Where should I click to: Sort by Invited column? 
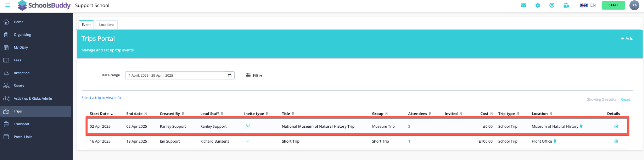pyautogui.click(x=453, y=114)
